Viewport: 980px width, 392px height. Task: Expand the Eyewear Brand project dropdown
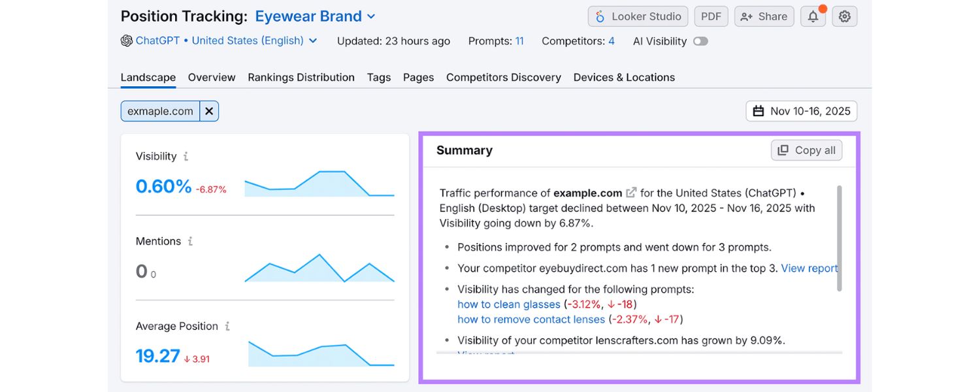[371, 16]
